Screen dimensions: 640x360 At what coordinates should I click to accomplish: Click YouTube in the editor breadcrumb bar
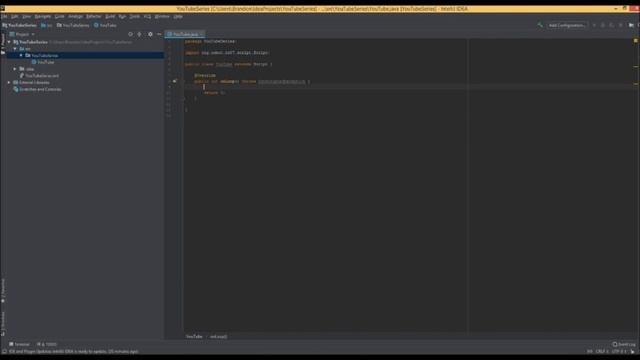pyautogui.click(x=194, y=337)
